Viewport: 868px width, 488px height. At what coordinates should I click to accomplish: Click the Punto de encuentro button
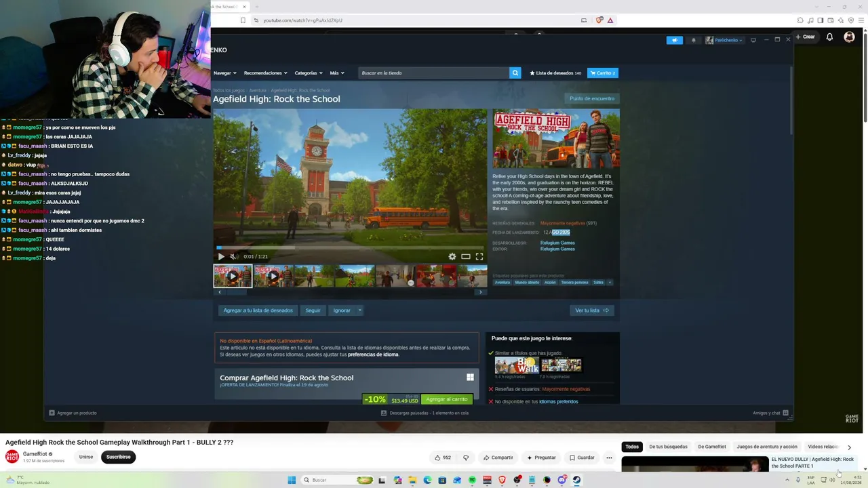[592, 98]
